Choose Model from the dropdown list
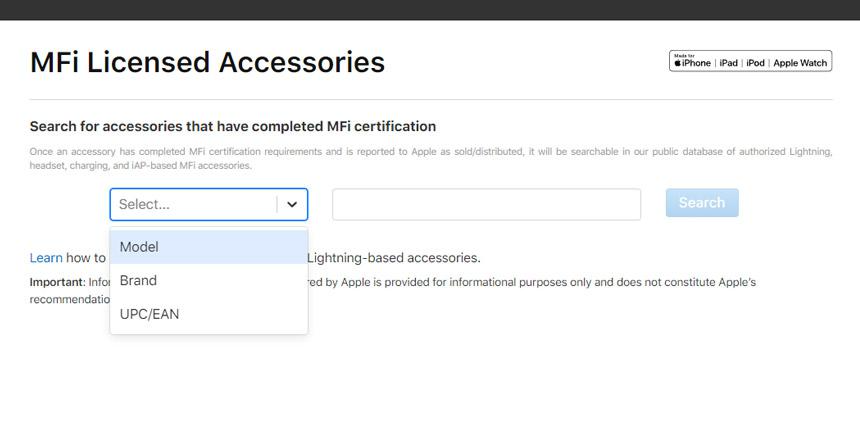 pos(208,247)
